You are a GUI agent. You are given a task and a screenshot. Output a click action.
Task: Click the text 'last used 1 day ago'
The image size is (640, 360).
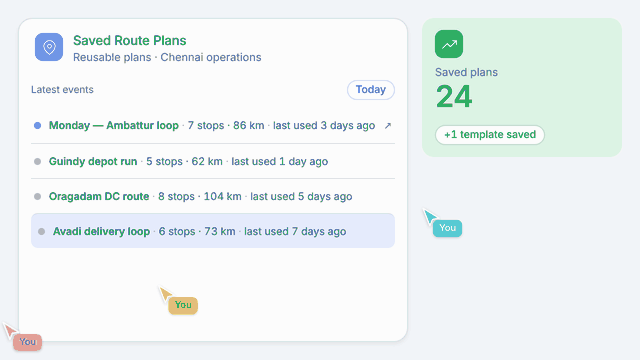[x=280, y=161]
